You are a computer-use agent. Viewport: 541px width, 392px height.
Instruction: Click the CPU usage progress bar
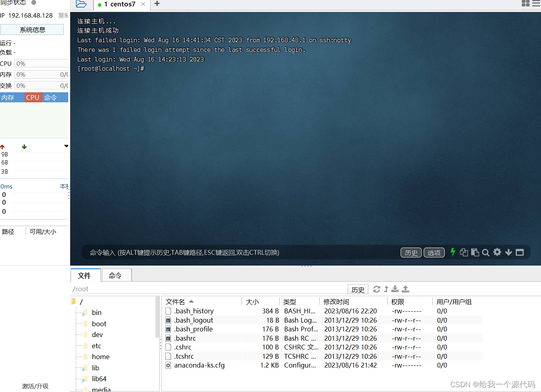coord(41,63)
